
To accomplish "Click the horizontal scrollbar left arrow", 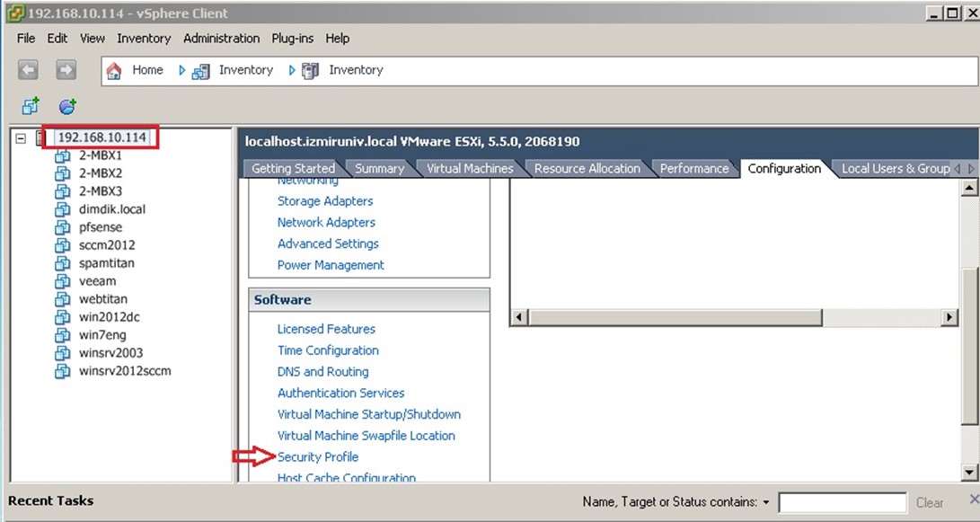I will (x=518, y=317).
